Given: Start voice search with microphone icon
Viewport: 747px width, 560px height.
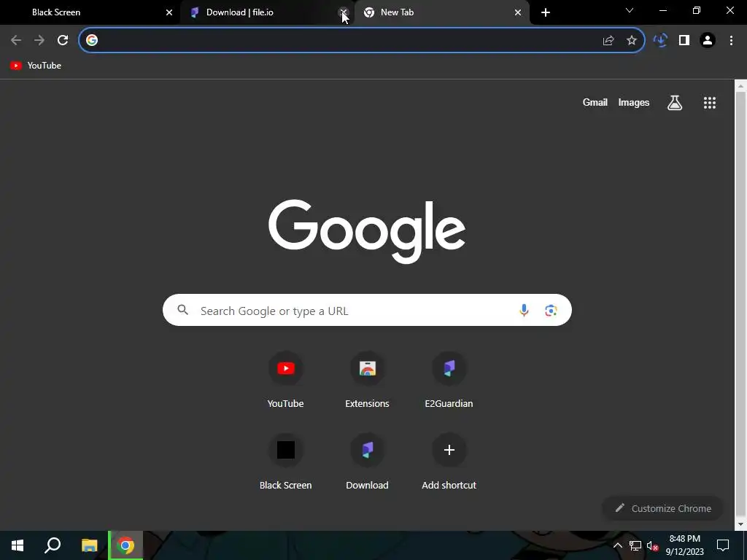Looking at the screenshot, I should [x=524, y=311].
